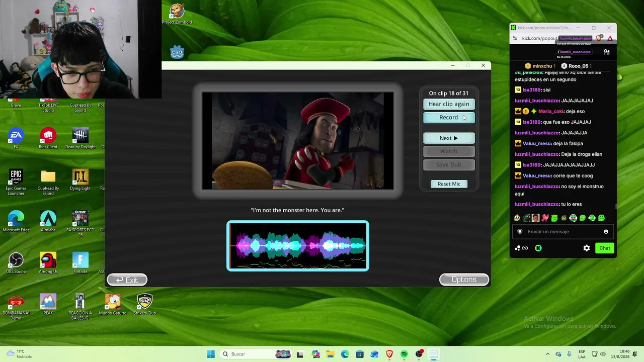Viewport: 644px width, 362px height.
Task: Launch Strikers Club from desktop
Action: click(145, 305)
